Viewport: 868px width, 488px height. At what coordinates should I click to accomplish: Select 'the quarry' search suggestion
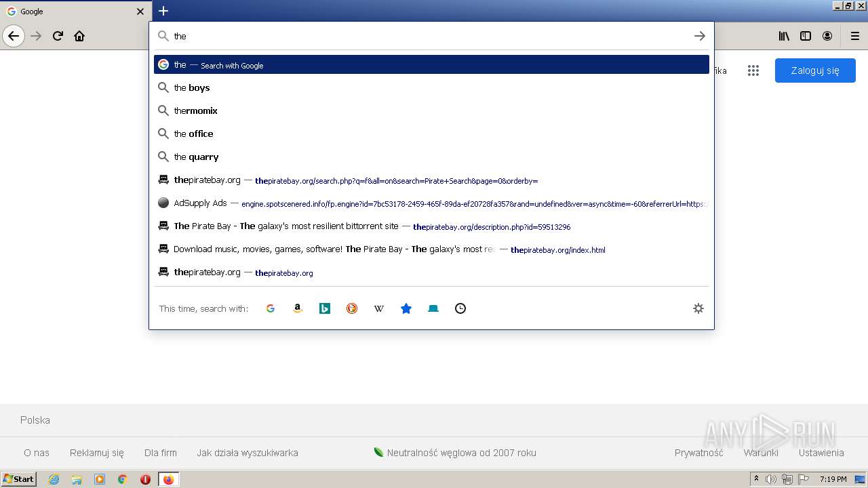(x=431, y=157)
